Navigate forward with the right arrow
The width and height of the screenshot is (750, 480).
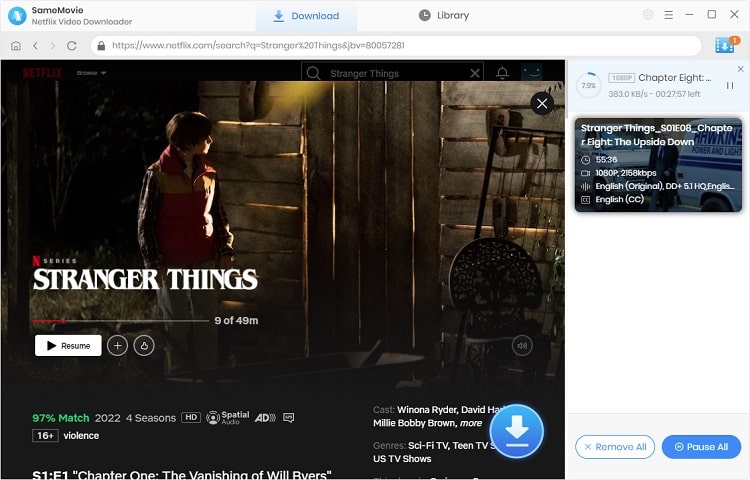(53, 45)
